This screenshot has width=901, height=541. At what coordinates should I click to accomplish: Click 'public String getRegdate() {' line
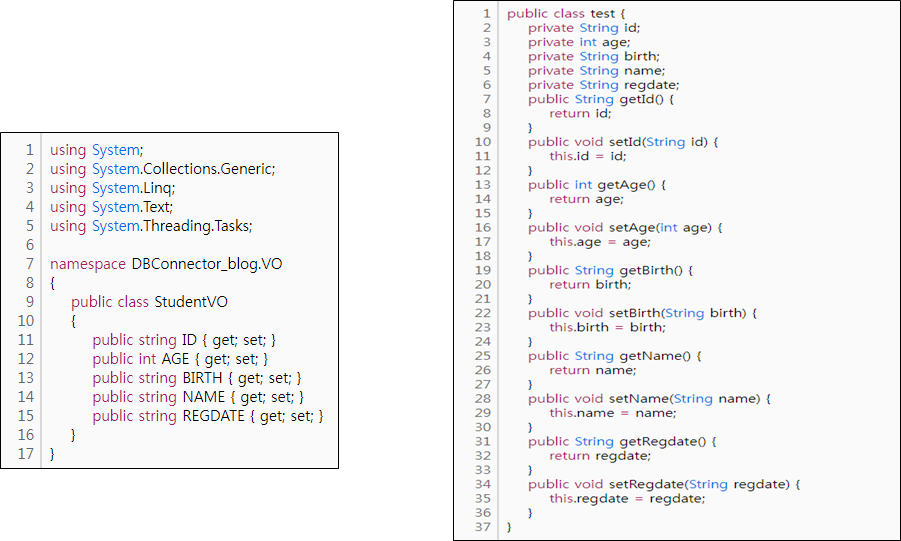[x=622, y=442]
